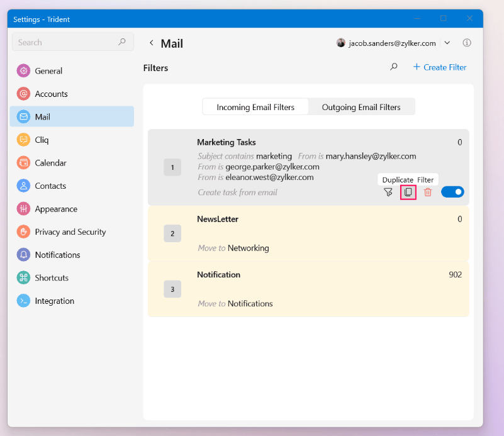The image size is (504, 436).
Task: Open Cliq chat settings icon
Action: (23, 140)
